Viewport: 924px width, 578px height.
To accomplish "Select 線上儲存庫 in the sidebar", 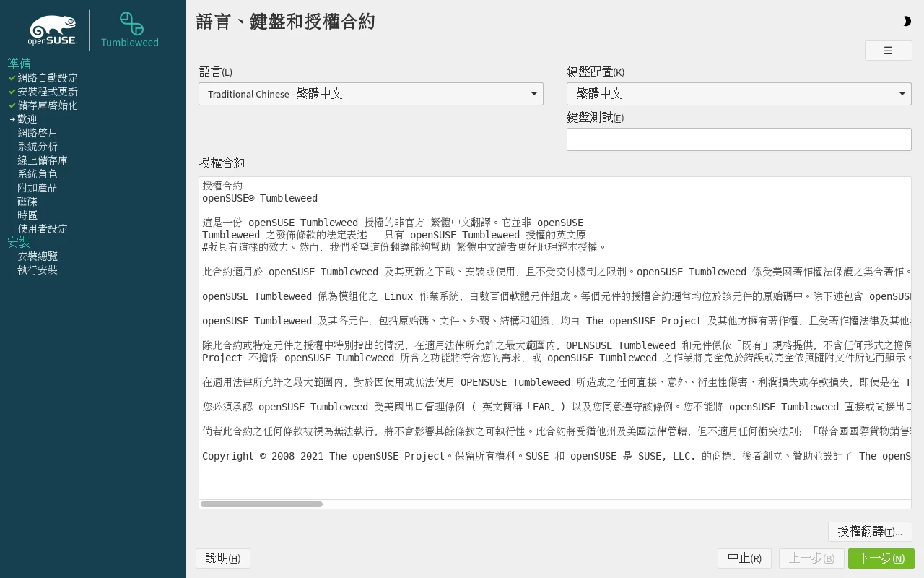I will click(x=43, y=160).
